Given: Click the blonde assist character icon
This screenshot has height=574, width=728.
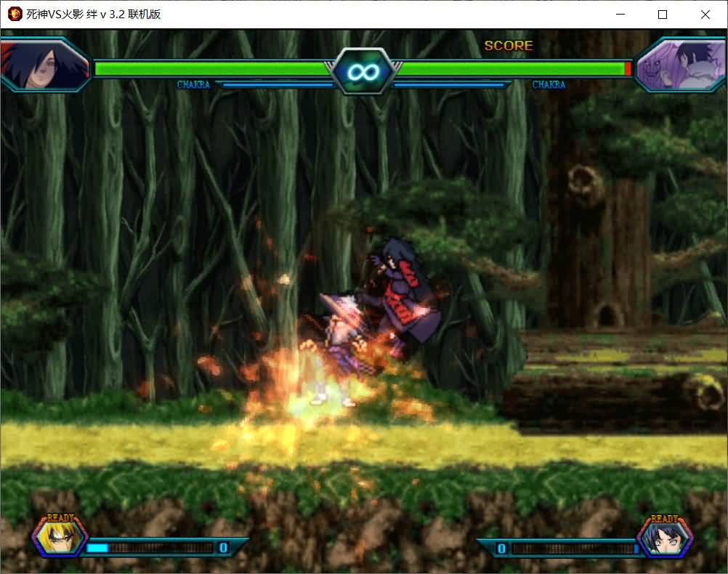Looking at the screenshot, I should [x=59, y=538].
